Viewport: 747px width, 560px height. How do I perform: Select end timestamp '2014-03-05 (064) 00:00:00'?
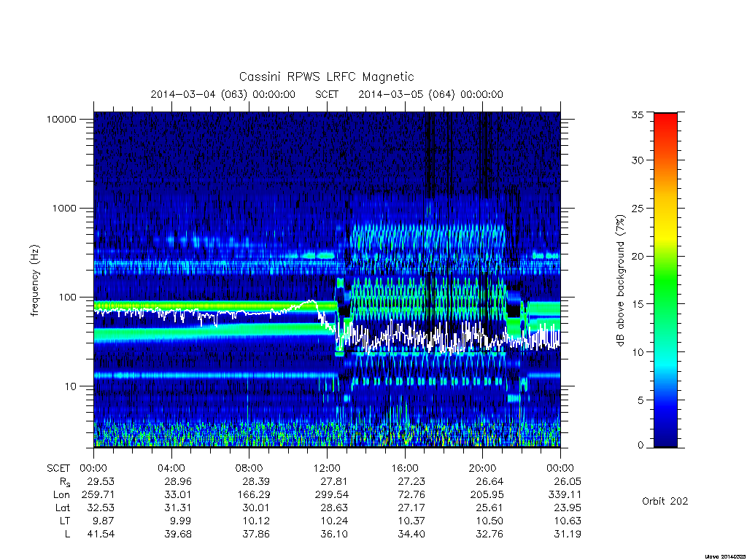click(x=430, y=94)
